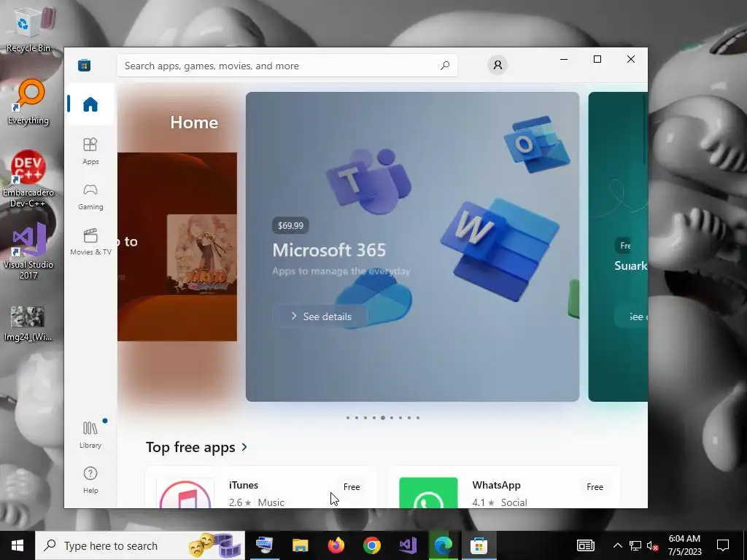Show hidden system tray icons
Image resolution: width=747 pixels, height=560 pixels.
click(x=617, y=545)
